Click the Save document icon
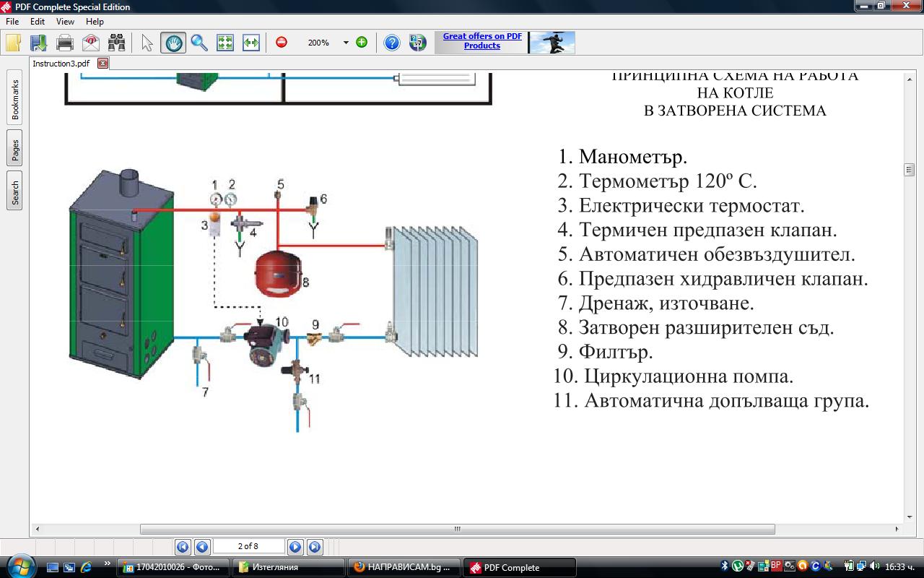Image resolution: width=924 pixels, height=578 pixels. (x=38, y=43)
